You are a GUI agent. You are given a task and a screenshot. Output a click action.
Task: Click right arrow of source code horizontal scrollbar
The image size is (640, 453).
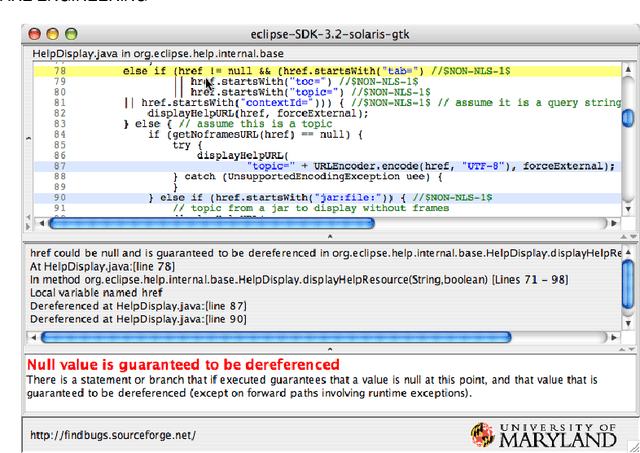coord(613,223)
